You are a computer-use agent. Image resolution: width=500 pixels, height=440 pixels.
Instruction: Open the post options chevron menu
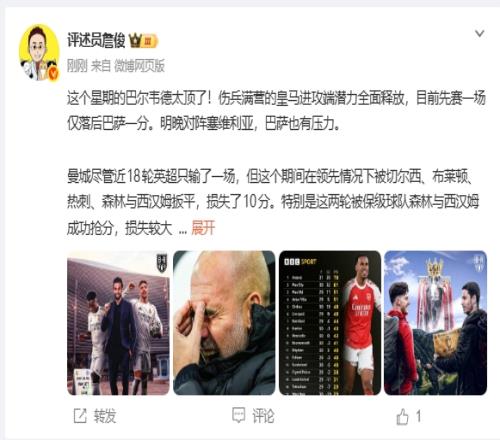pyautogui.click(x=479, y=33)
